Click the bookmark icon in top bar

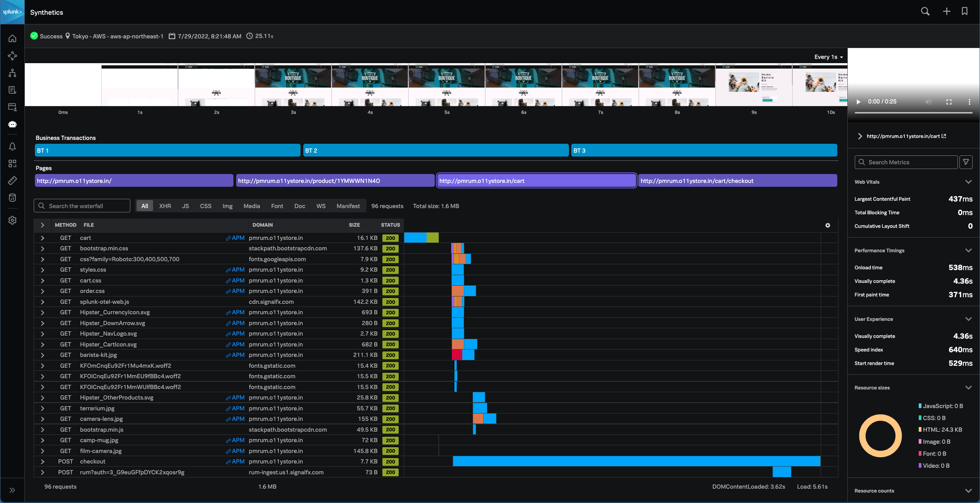tap(964, 11)
